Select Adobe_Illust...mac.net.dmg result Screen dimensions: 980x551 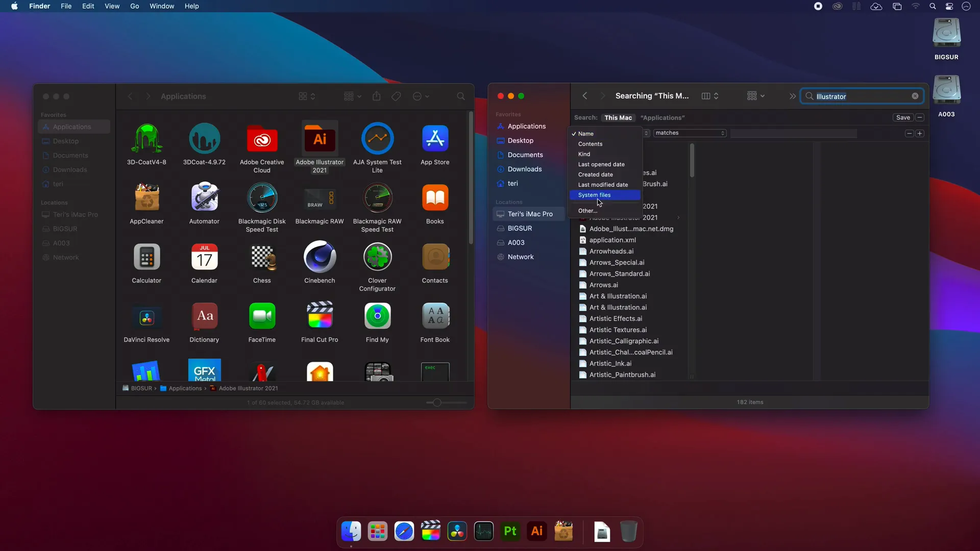click(630, 229)
